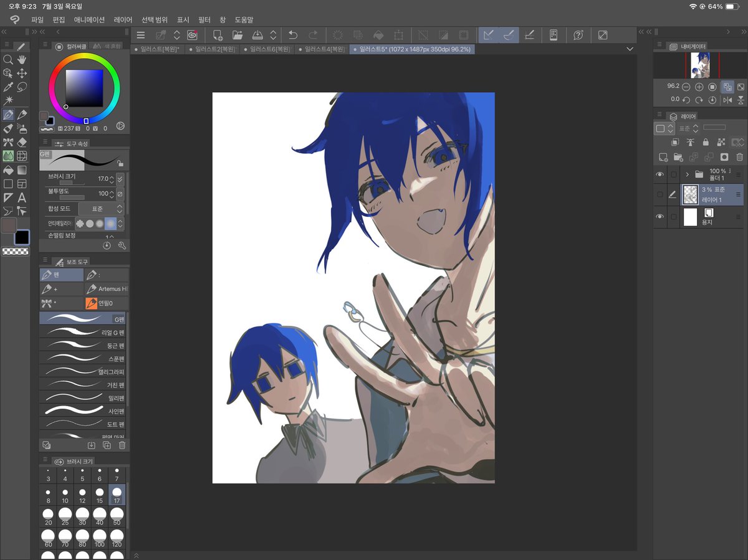Image resolution: width=748 pixels, height=560 pixels.
Task: Select the Eyedropper tool
Action: point(8,87)
